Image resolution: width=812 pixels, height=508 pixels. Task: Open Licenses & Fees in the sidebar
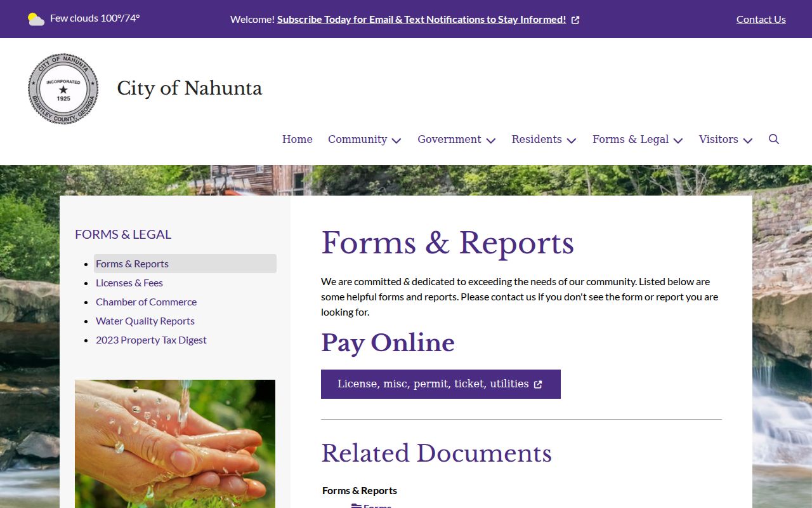click(x=129, y=283)
